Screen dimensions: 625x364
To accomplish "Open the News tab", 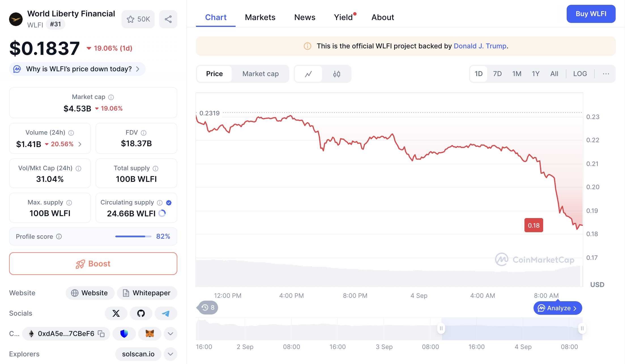I will 305,17.
